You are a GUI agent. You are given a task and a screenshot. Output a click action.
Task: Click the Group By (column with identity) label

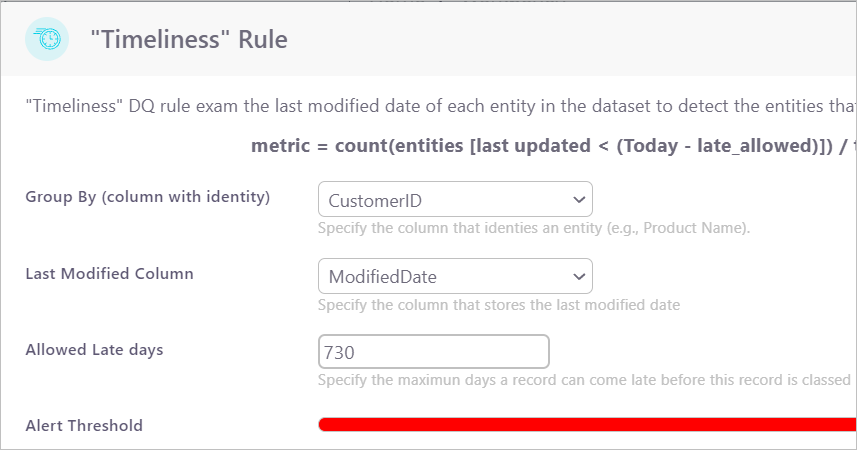click(148, 197)
